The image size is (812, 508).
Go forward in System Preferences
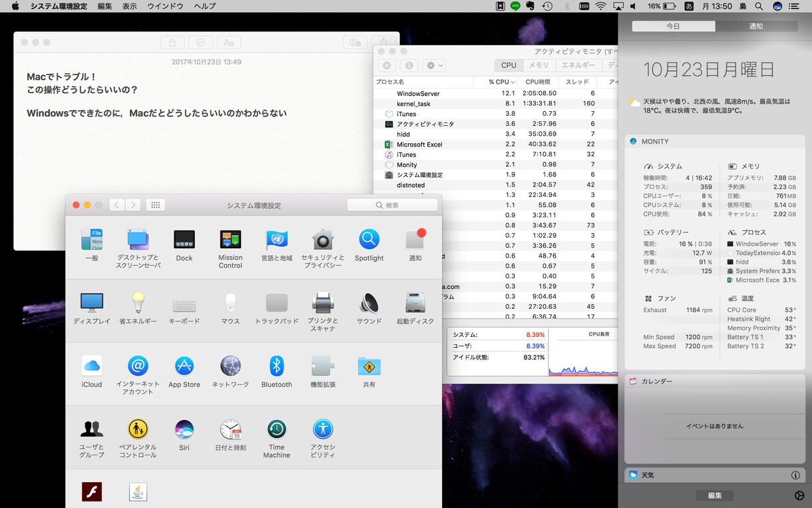click(133, 205)
